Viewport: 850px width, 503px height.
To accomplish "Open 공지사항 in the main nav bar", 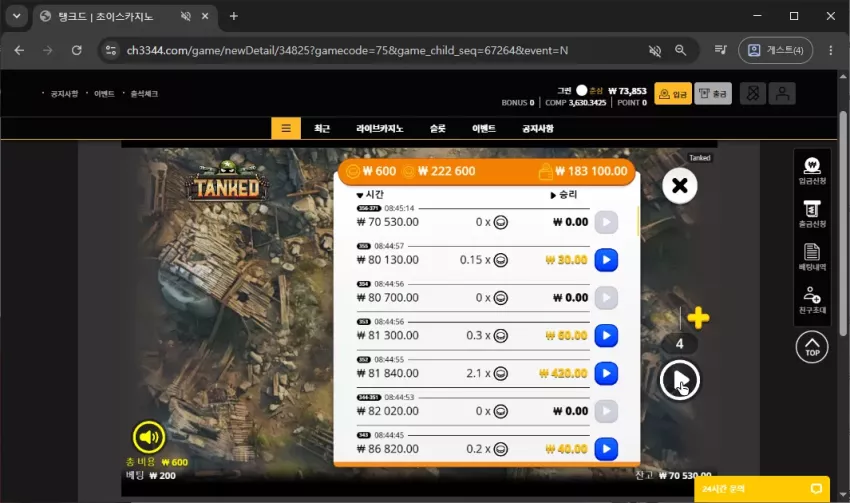I will 538,128.
